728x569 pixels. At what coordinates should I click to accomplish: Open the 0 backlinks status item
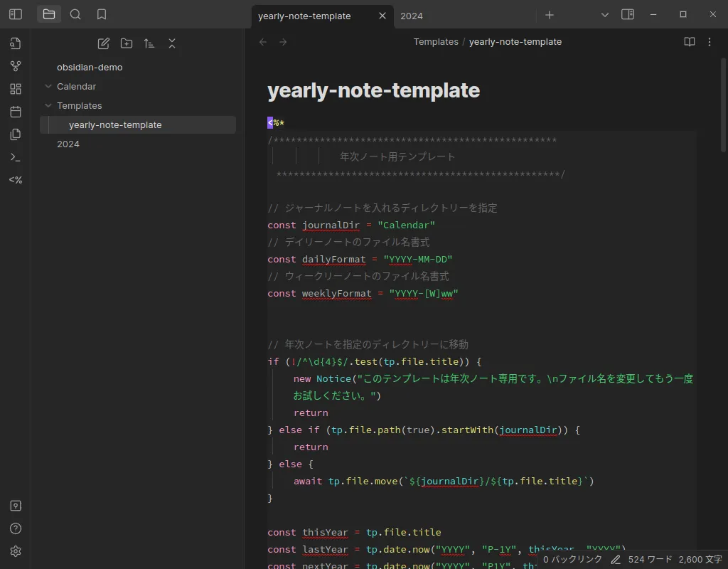coord(572,560)
